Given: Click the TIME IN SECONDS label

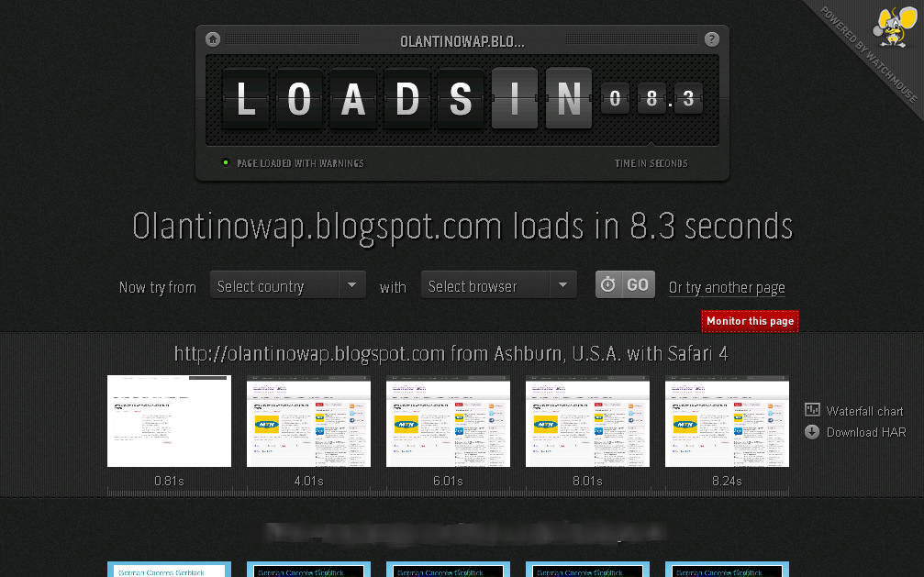Looking at the screenshot, I should pos(651,163).
